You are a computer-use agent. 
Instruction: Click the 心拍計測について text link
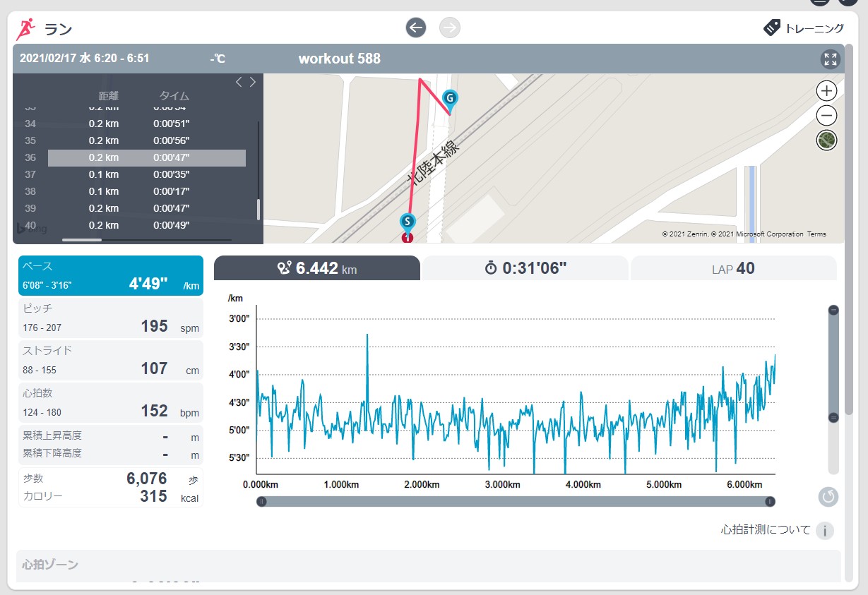click(x=766, y=530)
